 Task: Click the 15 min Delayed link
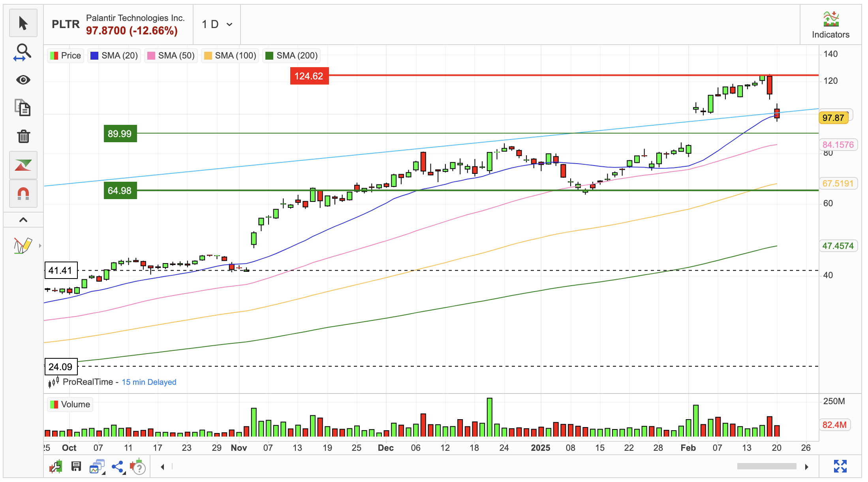(149, 382)
